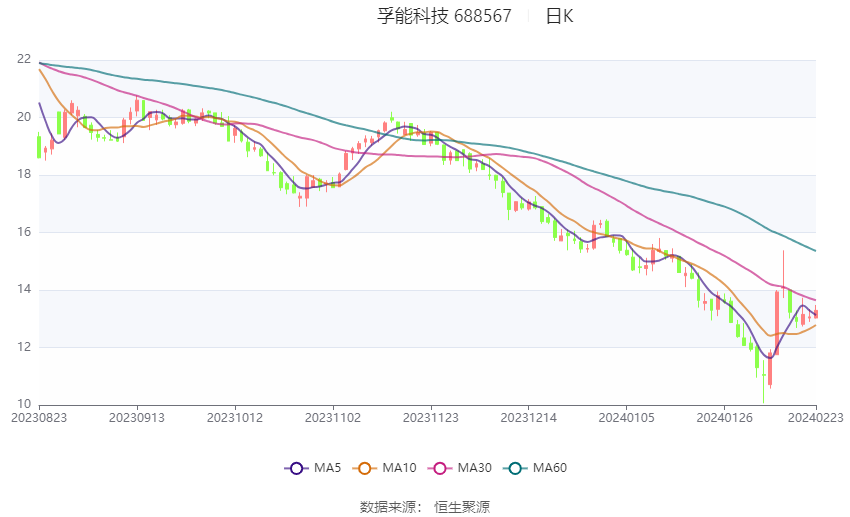Click the 20230823 date axis label
The image size is (850, 517).
click(x=39, y=418)
